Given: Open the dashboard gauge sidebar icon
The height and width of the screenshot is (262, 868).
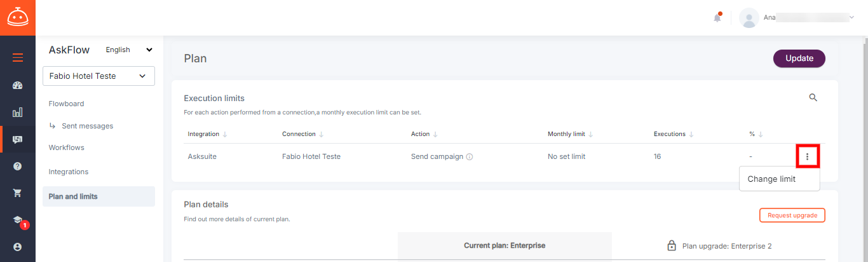Looking at the screenshot, I should (x=18, y=85).
